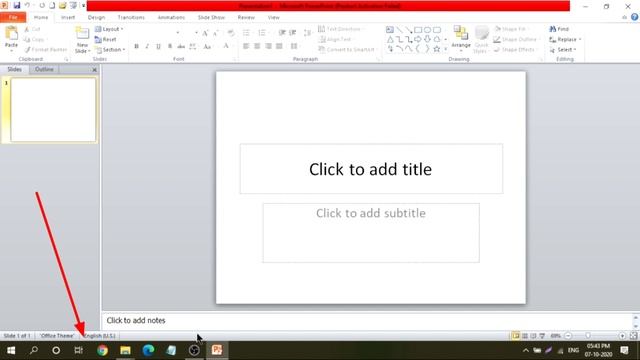Start Slide Show from status bar icon

point(542,336)
